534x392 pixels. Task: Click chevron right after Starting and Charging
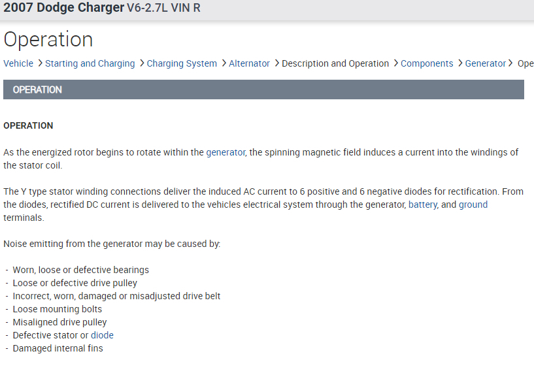[x=141, y=63]
